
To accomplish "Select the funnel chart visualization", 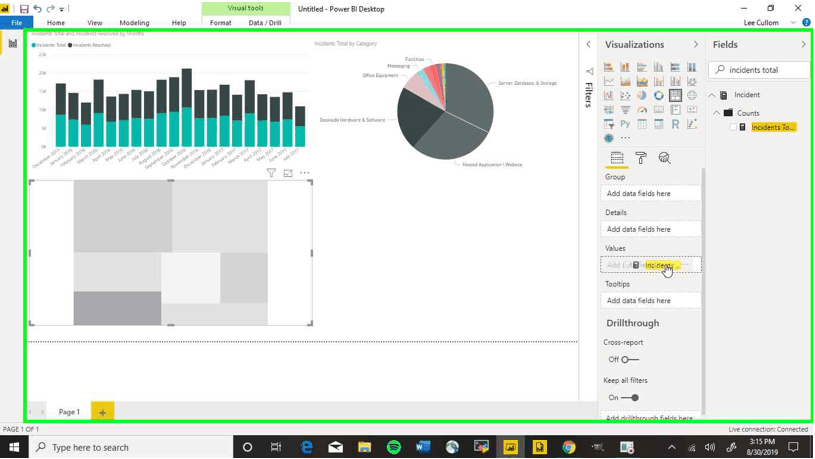I will coord(625,110).
